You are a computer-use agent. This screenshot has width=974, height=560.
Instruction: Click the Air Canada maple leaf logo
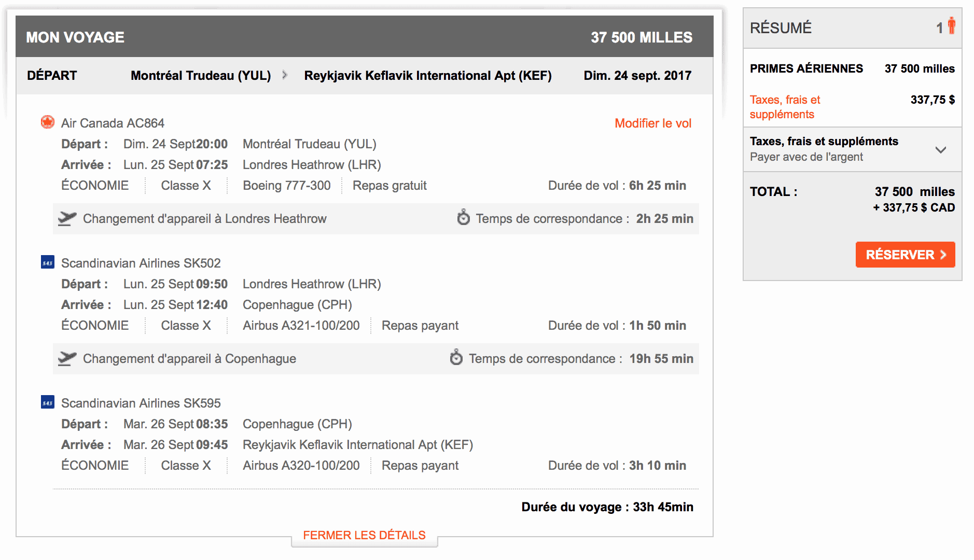[48, 122]
